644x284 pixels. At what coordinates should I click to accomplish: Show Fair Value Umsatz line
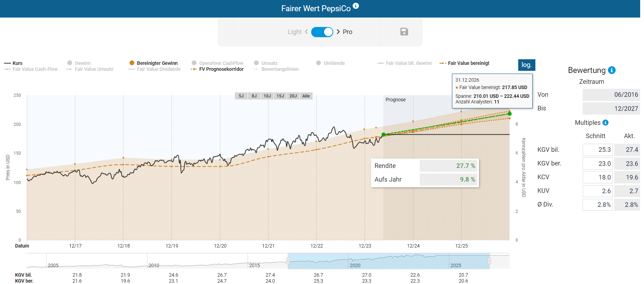[x=90, y=69]
